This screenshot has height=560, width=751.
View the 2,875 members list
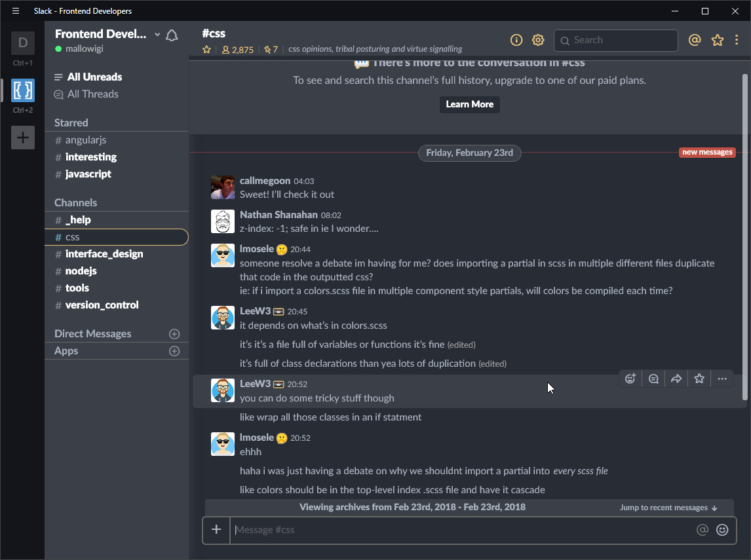(x=238, y=49)
